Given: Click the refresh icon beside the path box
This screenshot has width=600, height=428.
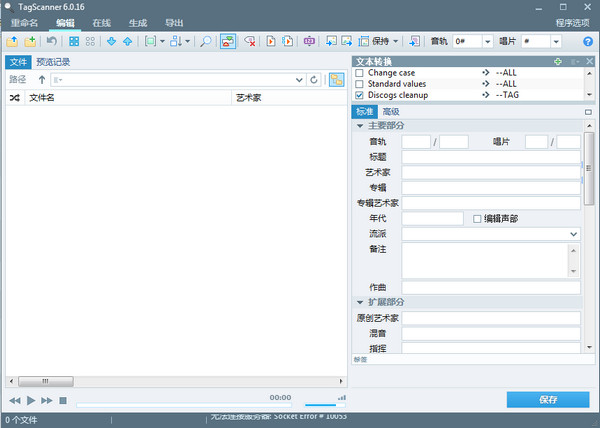Looking at the screenshot, I should tap(314, 80).
